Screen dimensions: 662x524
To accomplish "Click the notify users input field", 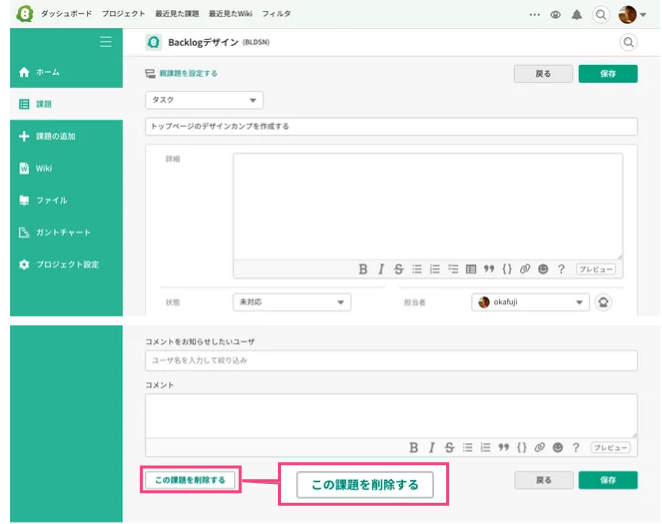I will point(391,361).
